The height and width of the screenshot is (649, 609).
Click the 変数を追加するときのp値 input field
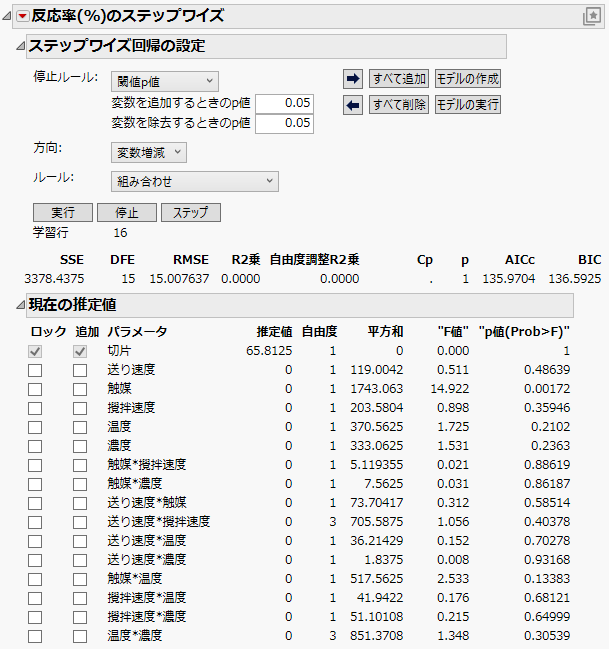pos(284,103)
